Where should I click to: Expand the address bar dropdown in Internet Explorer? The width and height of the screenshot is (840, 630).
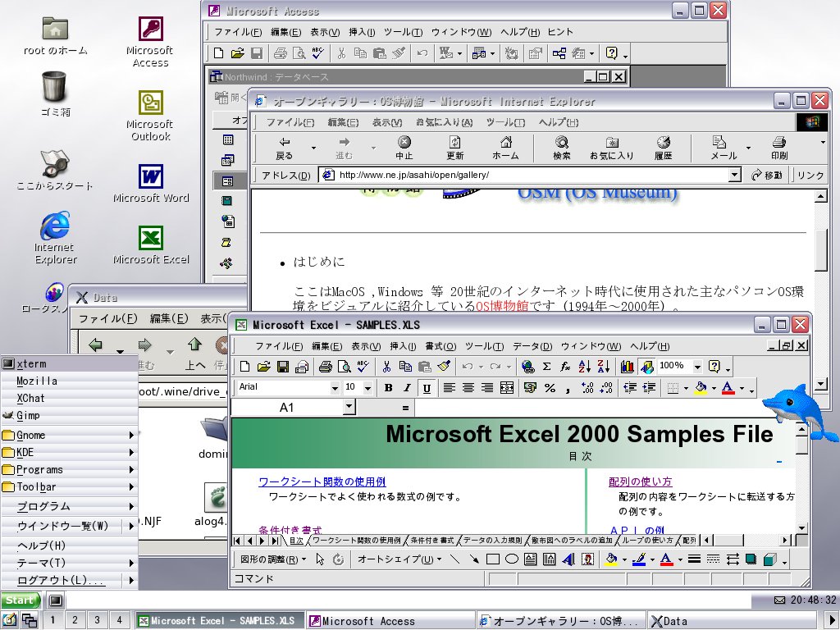[x=734, y=175]
